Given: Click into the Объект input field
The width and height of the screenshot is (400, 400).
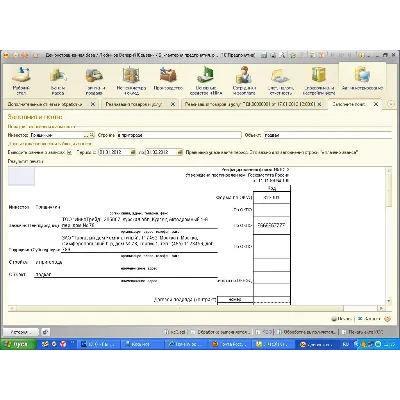Looking at the screenshot, I should pyautogui.click(x=328, y=135).
